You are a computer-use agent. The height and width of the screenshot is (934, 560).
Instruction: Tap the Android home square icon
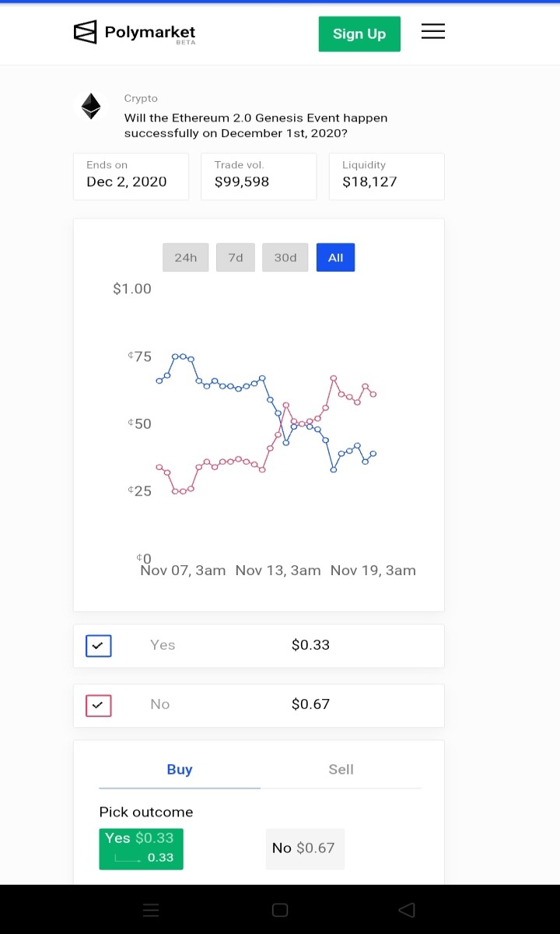tap(280, 910)
